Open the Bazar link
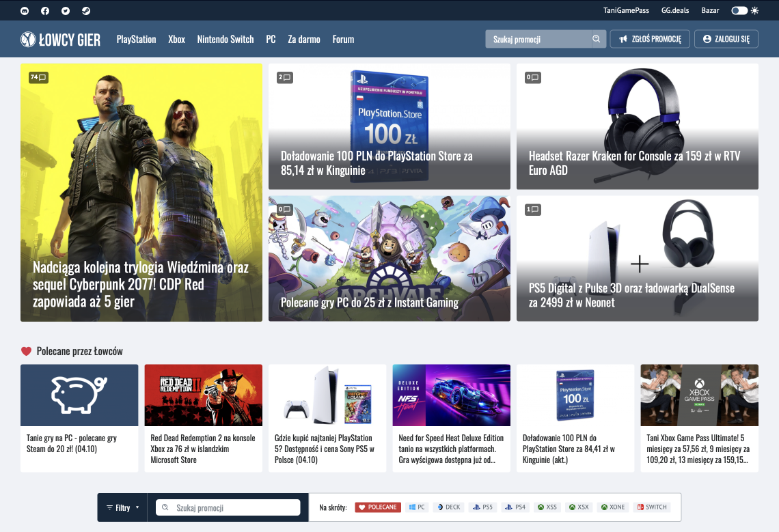The image size is (779, 532). (710, 10)
